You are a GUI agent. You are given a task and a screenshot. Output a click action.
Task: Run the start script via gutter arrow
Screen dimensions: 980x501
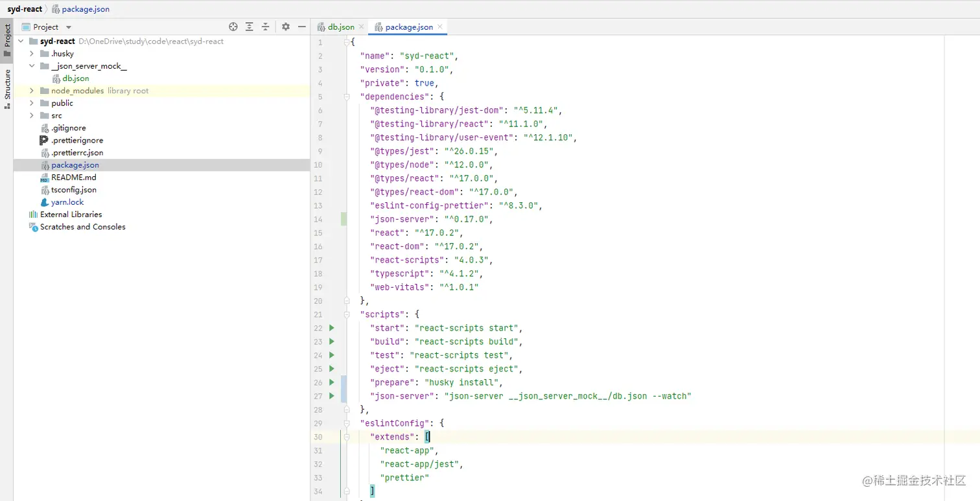332,328
